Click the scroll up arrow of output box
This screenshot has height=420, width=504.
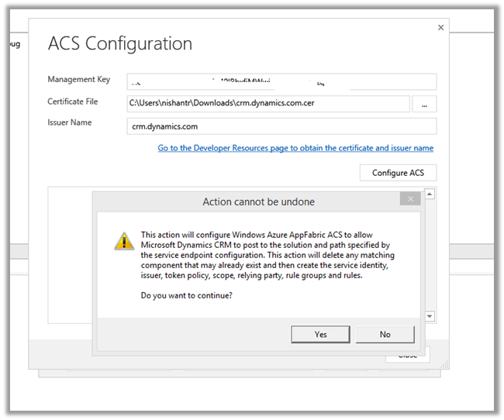pyautogui.click(x=430, y=193)
